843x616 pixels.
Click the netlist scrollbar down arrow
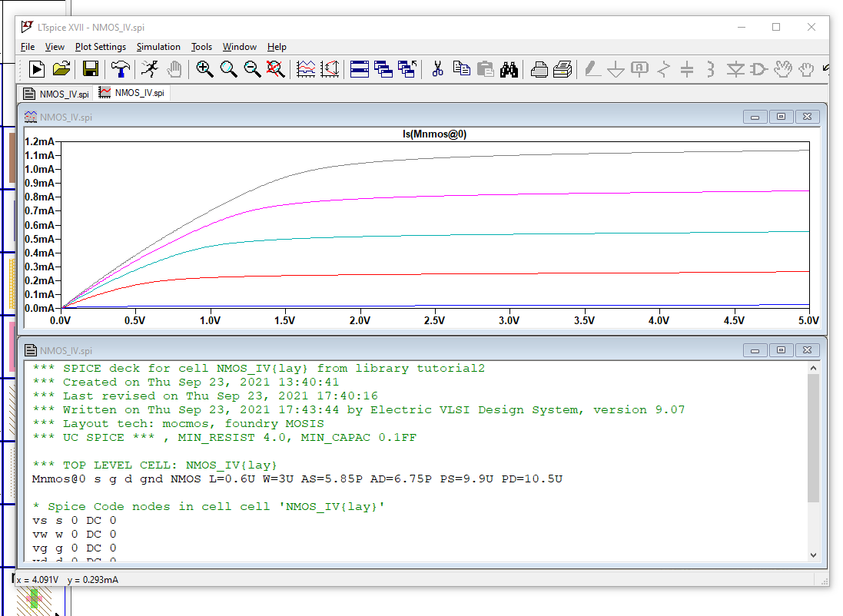815,555
